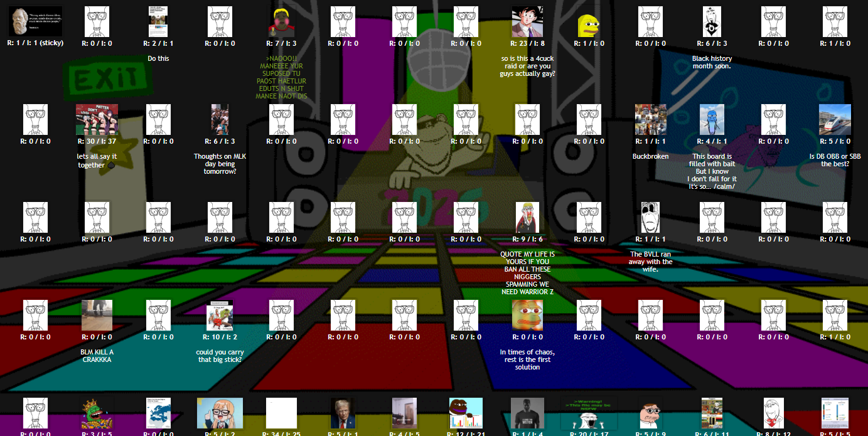Click the 'R: 2 / I: 1' stats label
The height and width of the screenshot is (436, 868).
158,43
